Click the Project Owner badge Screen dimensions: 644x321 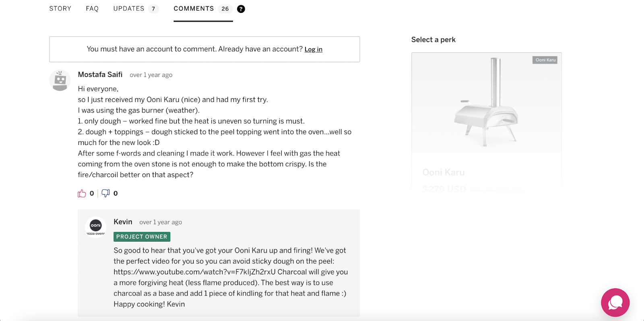(x=142, y=237)
